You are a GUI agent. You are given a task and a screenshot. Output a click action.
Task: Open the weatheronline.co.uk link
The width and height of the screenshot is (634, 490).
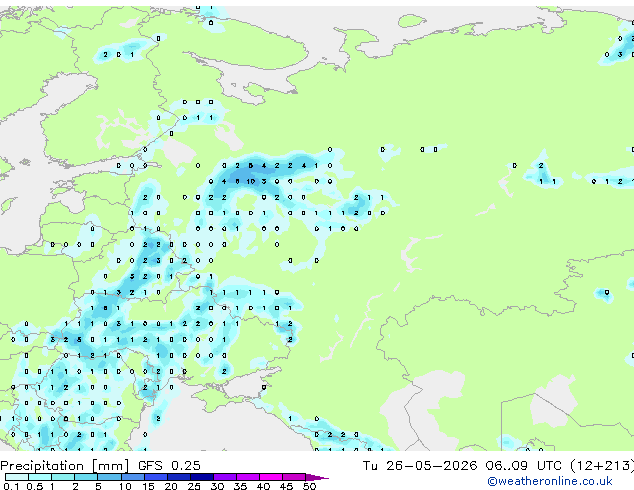coord(550,481)
